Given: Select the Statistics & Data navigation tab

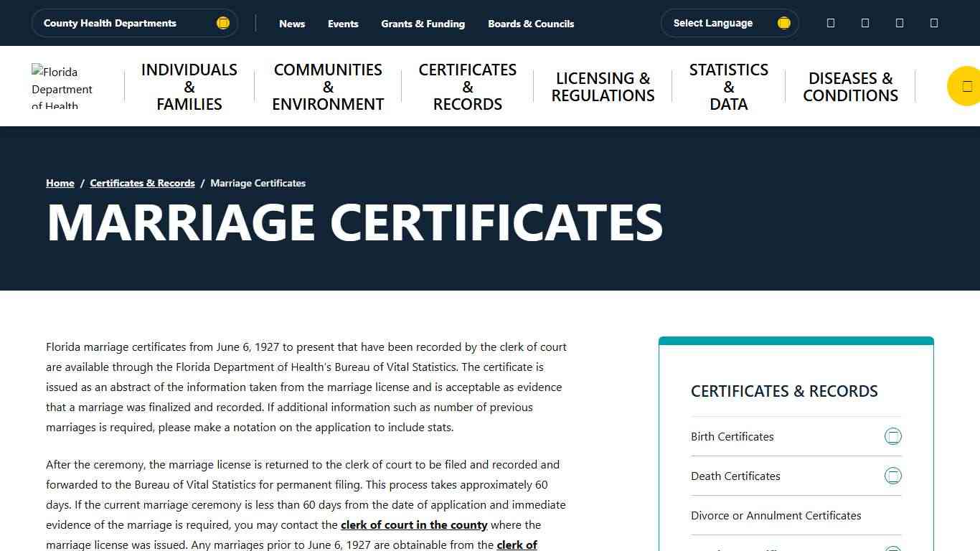Looking at the screenshot, I should (x=728, y=86).
